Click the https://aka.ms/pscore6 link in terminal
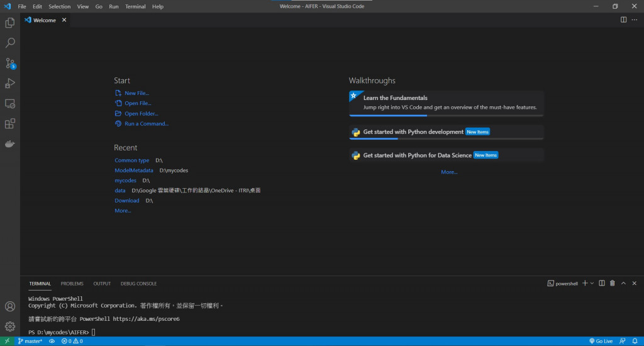The height and width of the screenshot is (346, 644). tap(146, 319)
